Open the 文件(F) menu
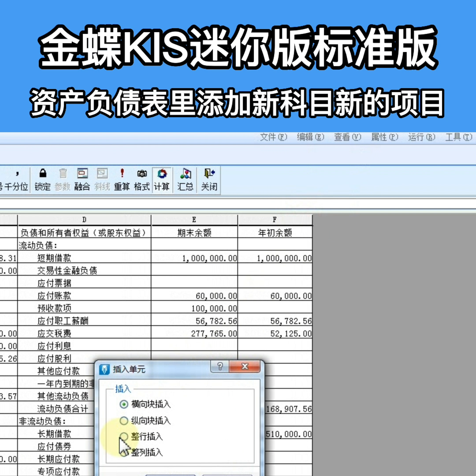The height and width of the screenshot is (476, 476). (274, 137)
